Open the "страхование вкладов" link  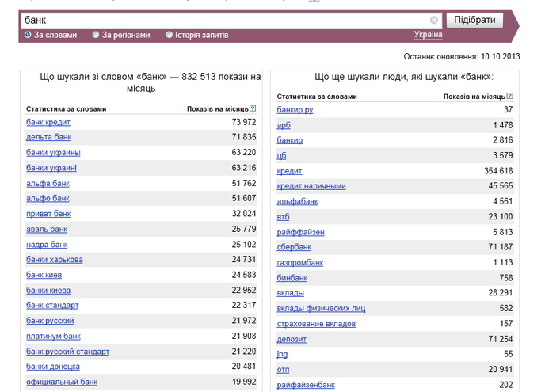click(316, 324)
